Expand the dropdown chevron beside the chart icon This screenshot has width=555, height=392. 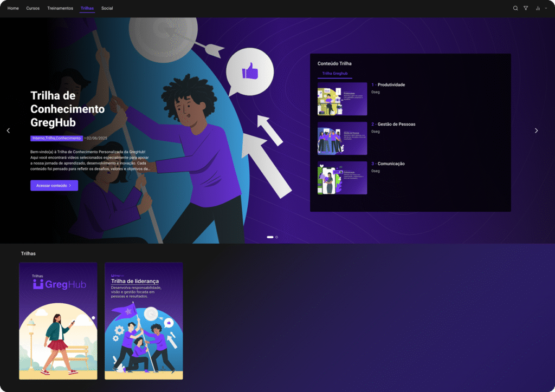click(x=546, y=8)
